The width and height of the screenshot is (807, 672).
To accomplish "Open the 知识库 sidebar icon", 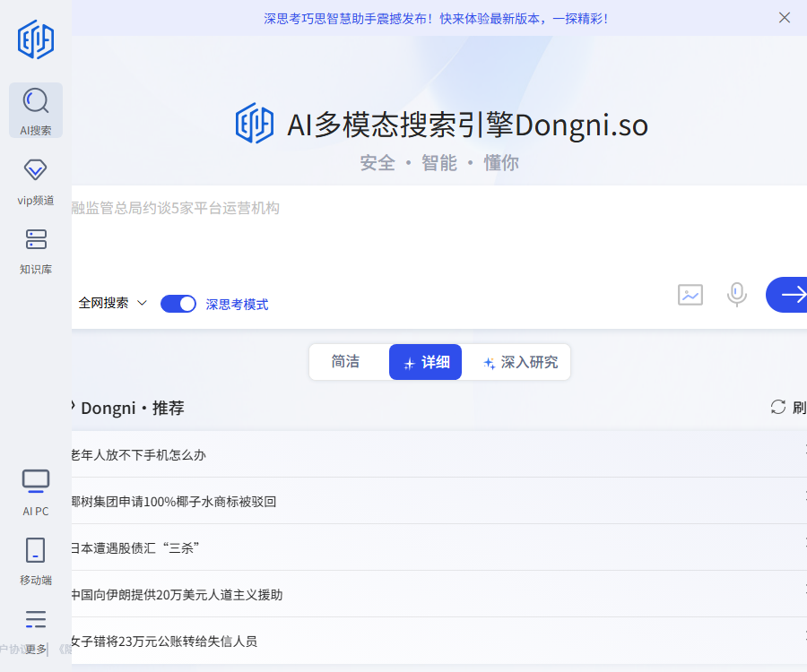I will 36,239.
